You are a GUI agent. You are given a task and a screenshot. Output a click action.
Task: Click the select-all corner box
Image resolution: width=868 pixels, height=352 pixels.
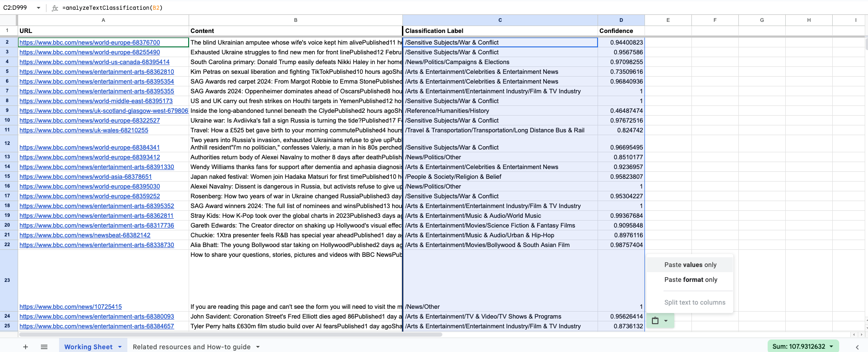point(8,20)
